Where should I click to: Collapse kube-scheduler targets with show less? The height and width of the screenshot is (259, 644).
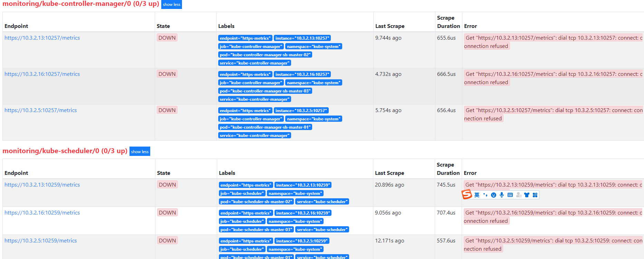pyautogui.click(x=140, y=151)
